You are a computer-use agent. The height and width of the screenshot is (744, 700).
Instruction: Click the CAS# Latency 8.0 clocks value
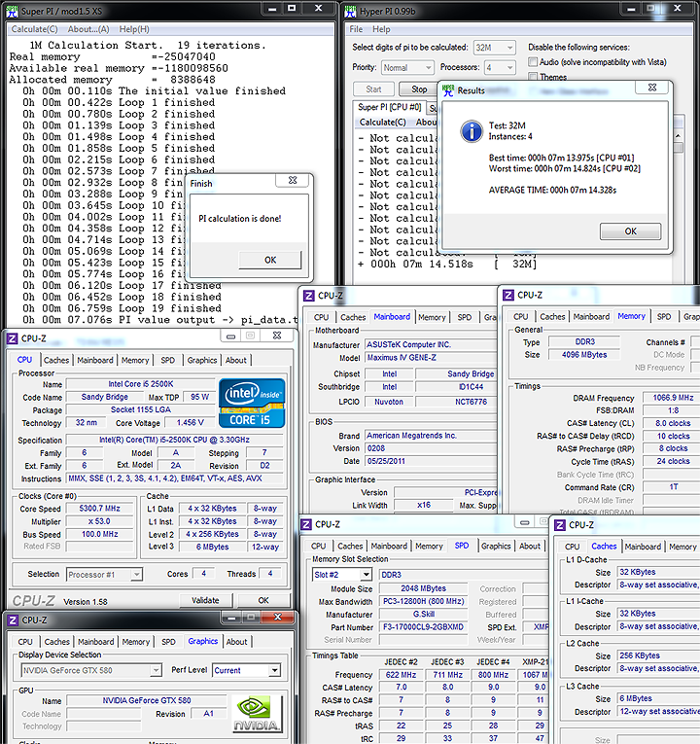click(x=673, y=423)
